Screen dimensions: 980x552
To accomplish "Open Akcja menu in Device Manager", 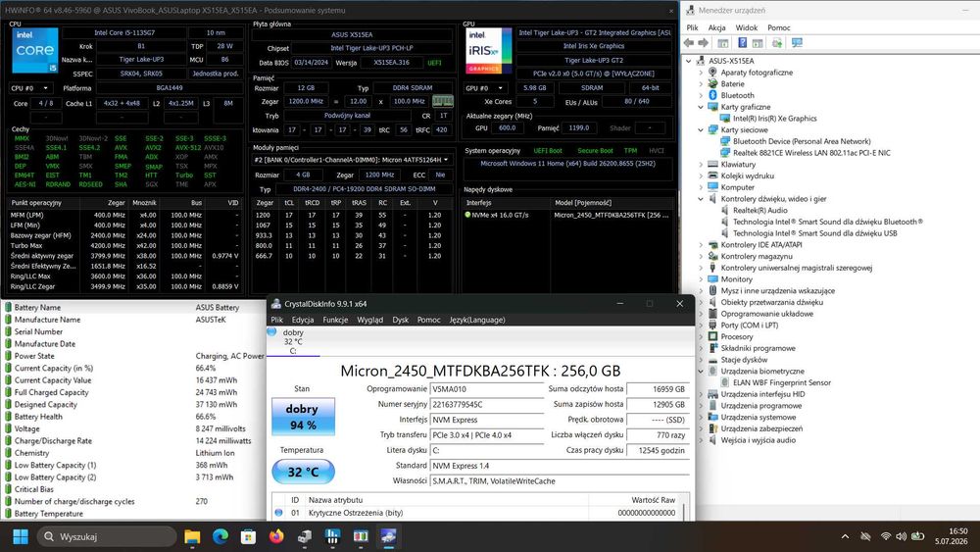I will [x=717, y=27].
